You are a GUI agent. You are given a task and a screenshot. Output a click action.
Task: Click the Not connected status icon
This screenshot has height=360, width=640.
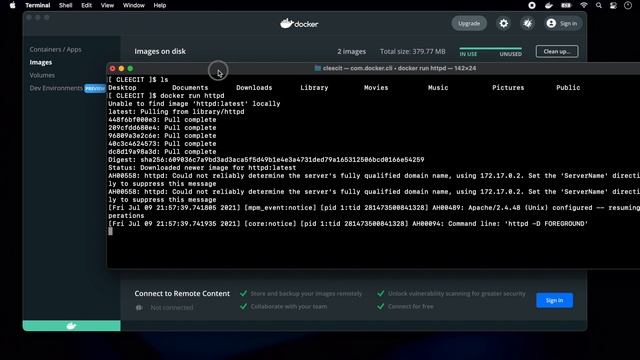click(x=139, y=307)
